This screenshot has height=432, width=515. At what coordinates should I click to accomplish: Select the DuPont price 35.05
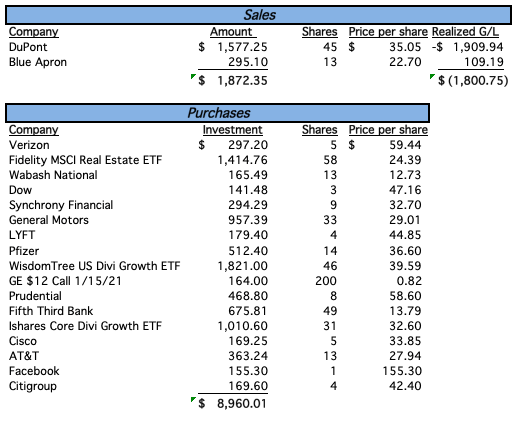point(405,47)
